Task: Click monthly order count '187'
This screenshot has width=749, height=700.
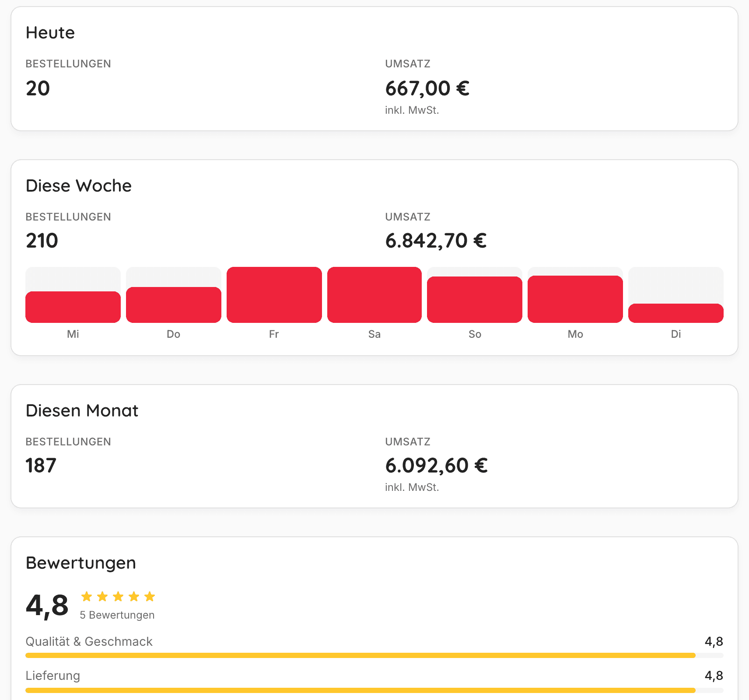Action: [41, 465]
